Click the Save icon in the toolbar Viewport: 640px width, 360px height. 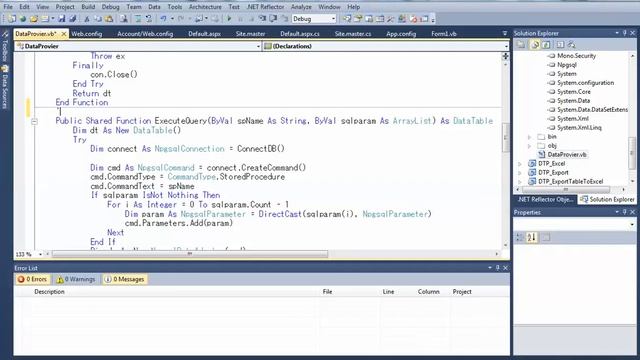[x=62, y=19]
